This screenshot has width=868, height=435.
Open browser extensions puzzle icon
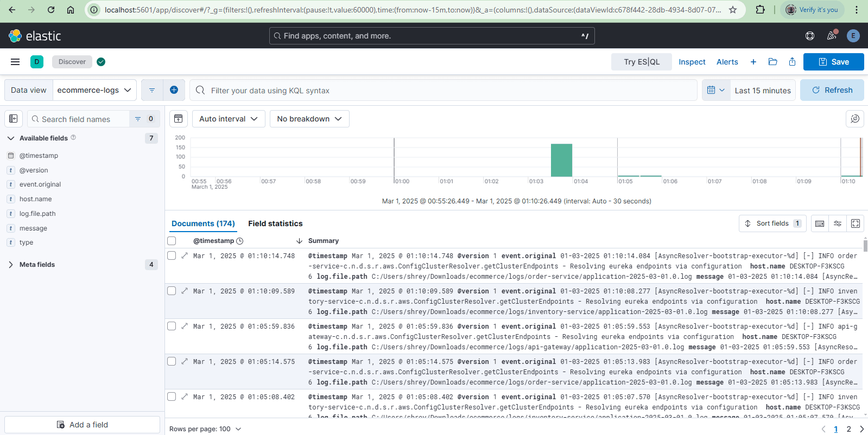click(761, 10)
